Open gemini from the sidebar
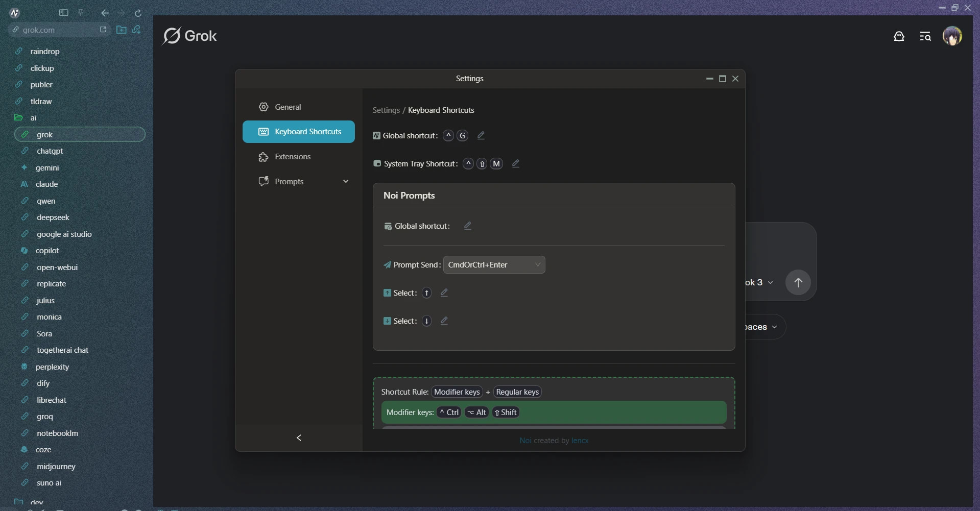The width and height of the screenshot is (980, 511). pos(47,167)
